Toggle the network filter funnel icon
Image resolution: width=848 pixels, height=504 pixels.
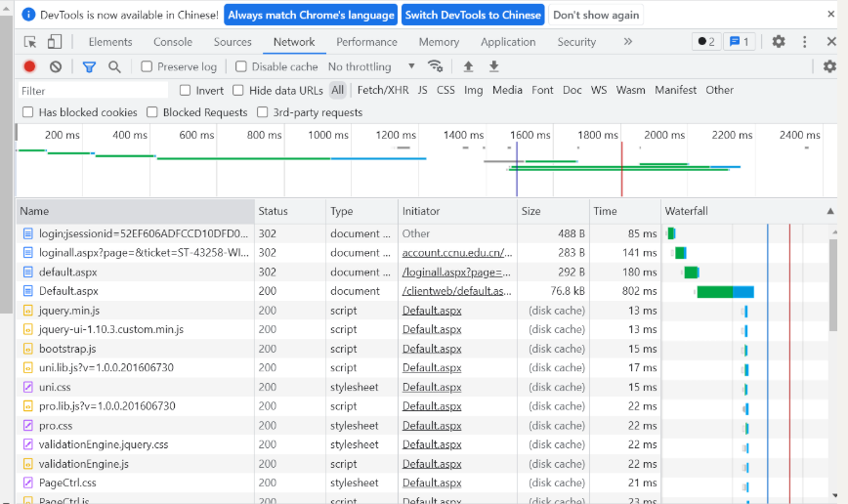pos(89,66)
